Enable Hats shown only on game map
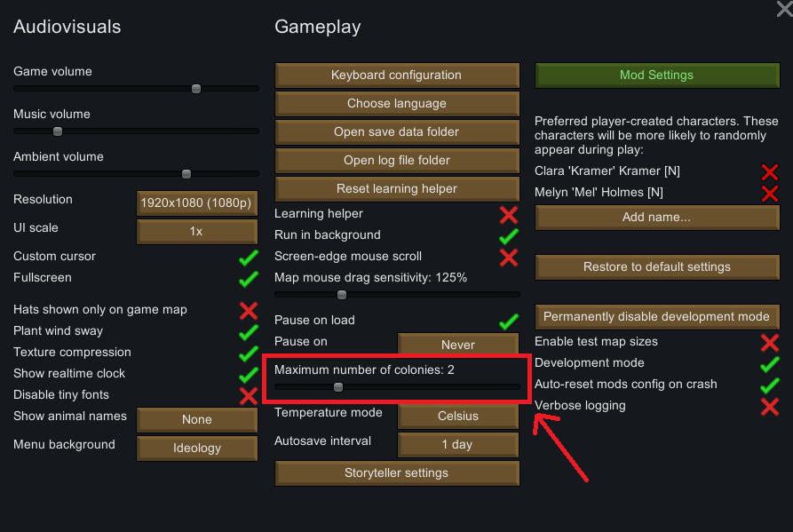This screenshot has width=793, height=532. (x=248, y=311)
